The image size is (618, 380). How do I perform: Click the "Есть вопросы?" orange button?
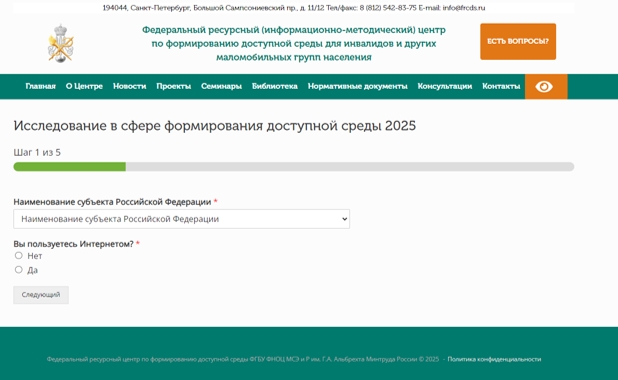tap(518, 41)
